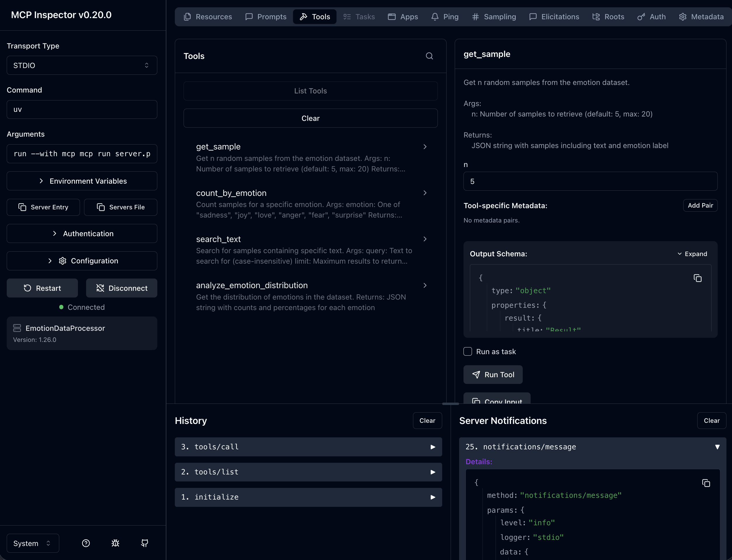
Task: Click the Ping bell icon
Action: 435,16
